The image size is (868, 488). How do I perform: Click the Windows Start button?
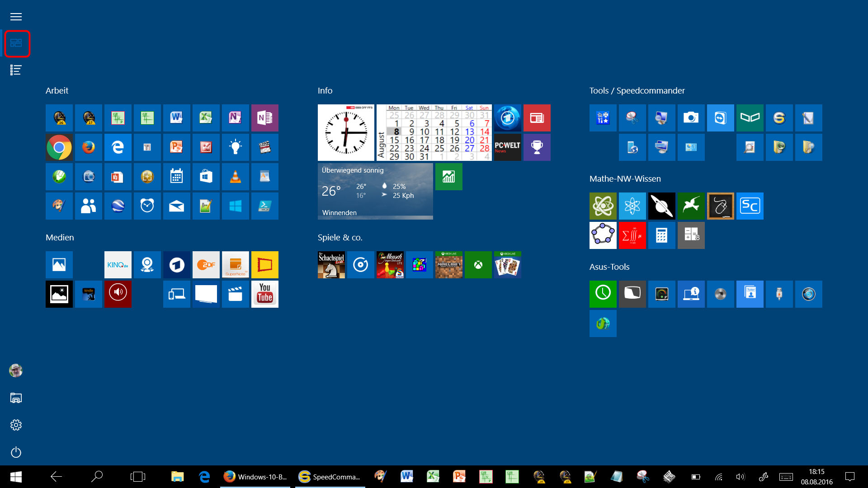16,477
